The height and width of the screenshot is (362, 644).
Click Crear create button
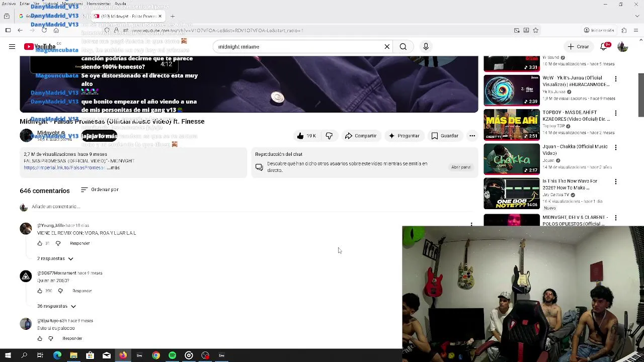tap(578, 47)
